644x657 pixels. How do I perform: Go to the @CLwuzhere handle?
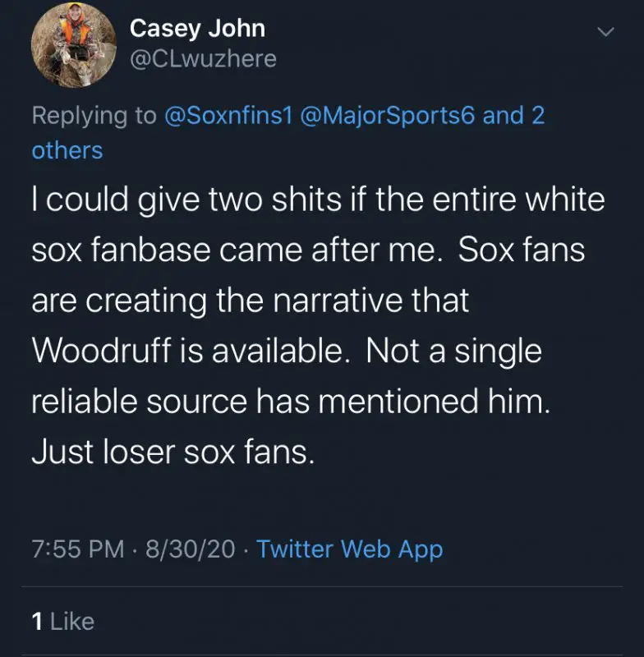coord(203,59)
